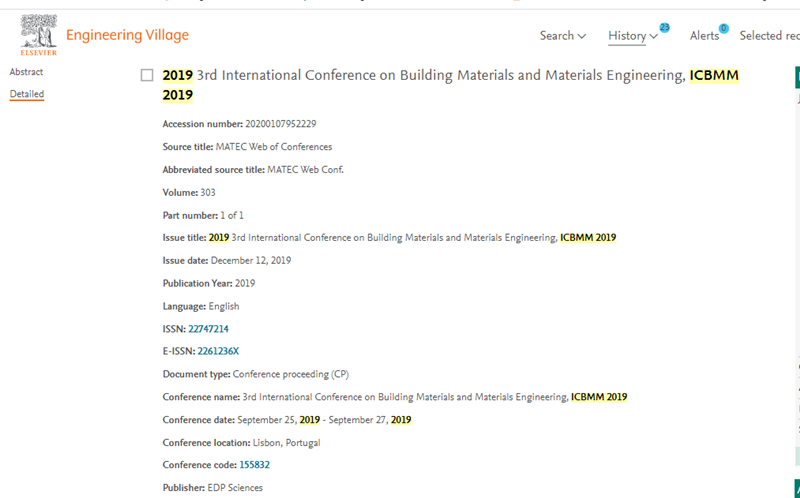Select the Conference name text line
This screenshot has width=800, height=498.
click(x=395, y=397)
